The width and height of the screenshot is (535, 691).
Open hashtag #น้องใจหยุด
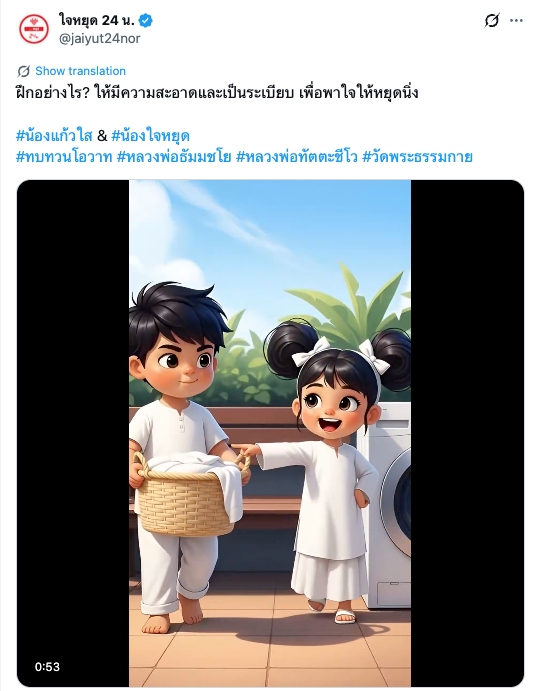(x=150, y=136)
